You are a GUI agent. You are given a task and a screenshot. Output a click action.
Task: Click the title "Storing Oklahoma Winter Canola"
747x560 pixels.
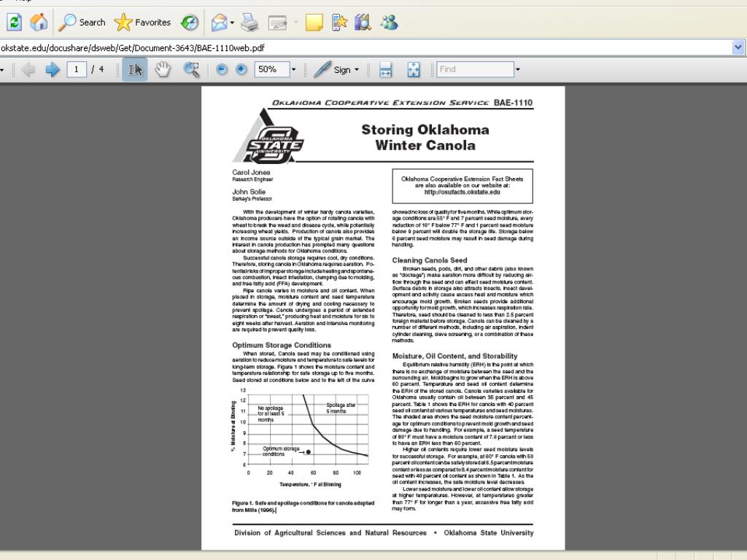pyautogui.click(x=425, y=137)
